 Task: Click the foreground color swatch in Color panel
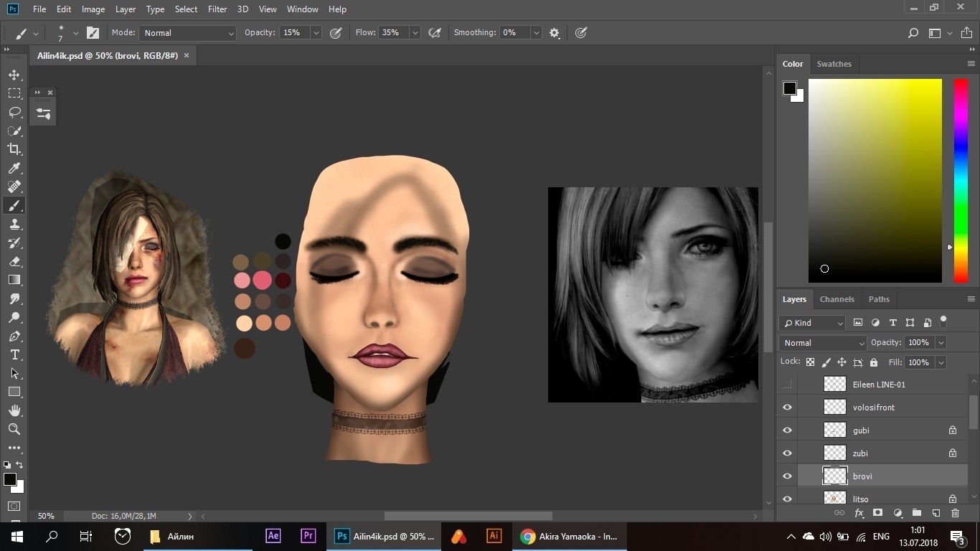[790, 88]
